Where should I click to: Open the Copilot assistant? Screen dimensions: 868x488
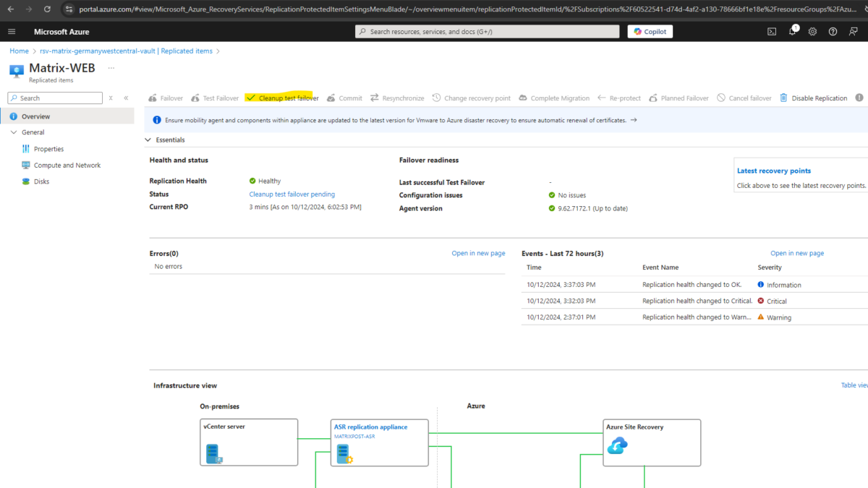(x=649, y=31)
